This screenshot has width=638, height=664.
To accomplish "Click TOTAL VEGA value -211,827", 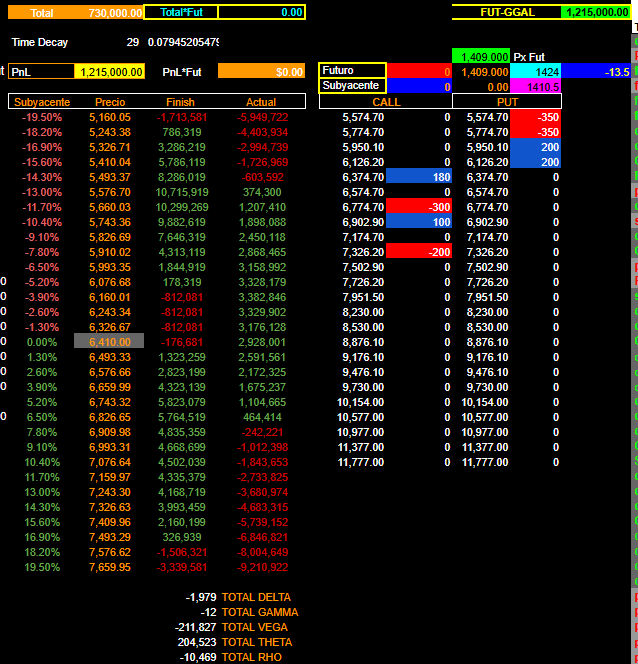I will (x=196, y=627).
